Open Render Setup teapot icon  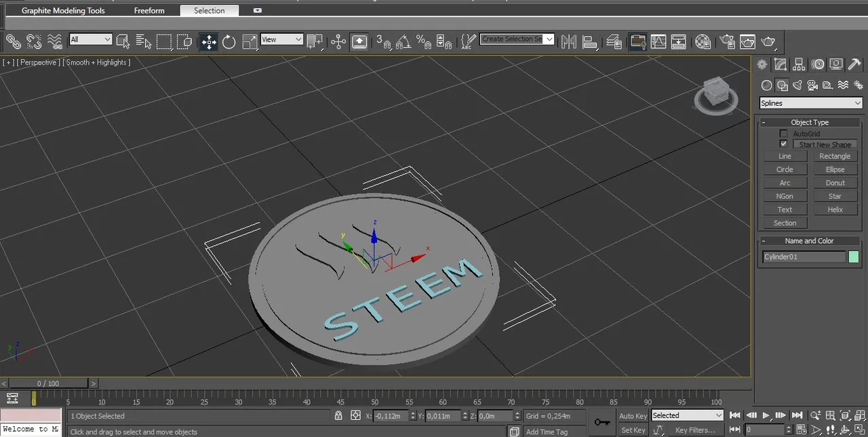click(x=727, y=42)
